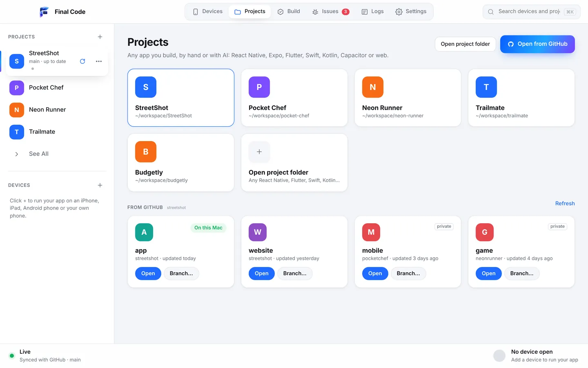Add a new project with the plus icon
Image resolution: width=588 pixels, height=368 pixels.
pos(100,37)
